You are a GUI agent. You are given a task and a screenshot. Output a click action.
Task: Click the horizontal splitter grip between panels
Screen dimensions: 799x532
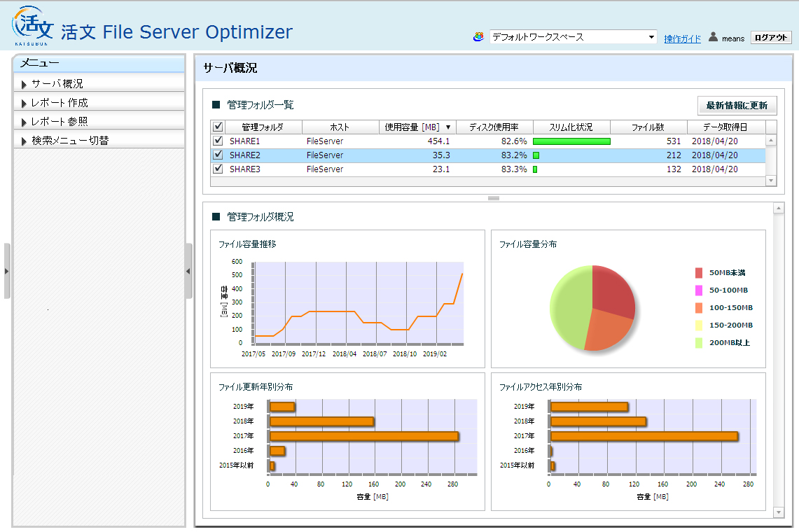(x=493, y=199)
